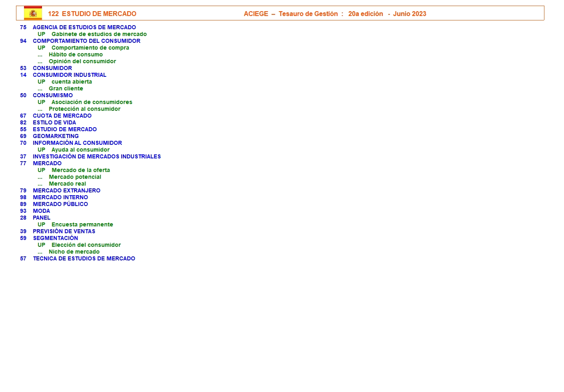Select the MERCADO PÚBLICO link
Image resolution: width=564 pixels, height=392 pixels.
[60, 204]
